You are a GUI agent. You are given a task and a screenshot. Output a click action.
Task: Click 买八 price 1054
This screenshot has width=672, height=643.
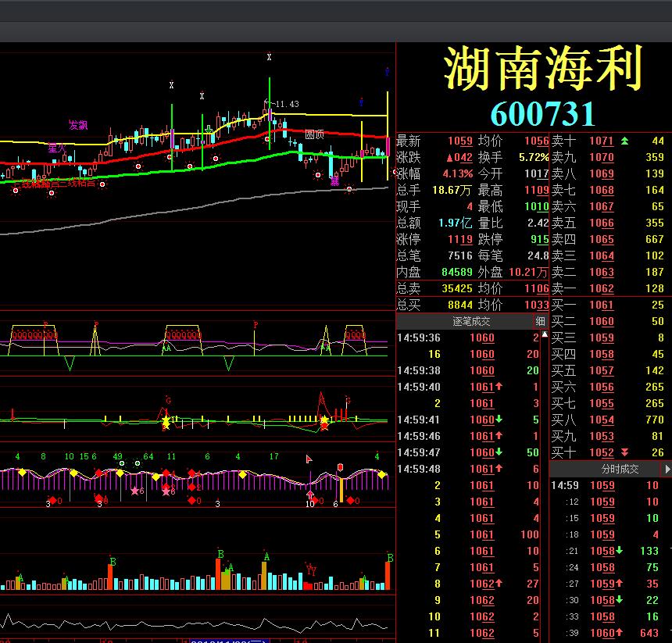click(x=602, y=420)
